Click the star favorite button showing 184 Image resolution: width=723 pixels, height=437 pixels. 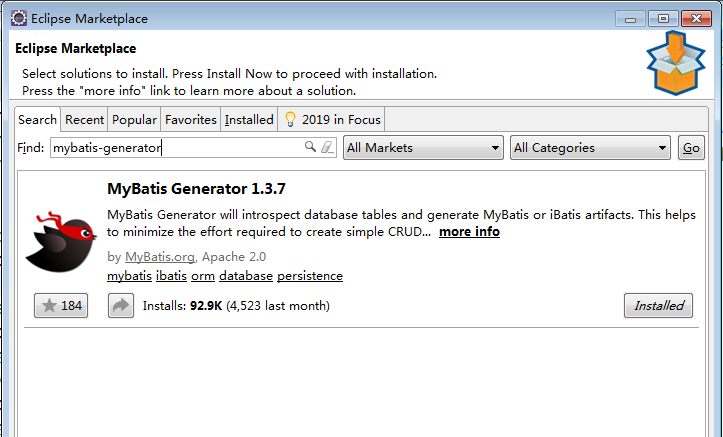pos(61,306)
